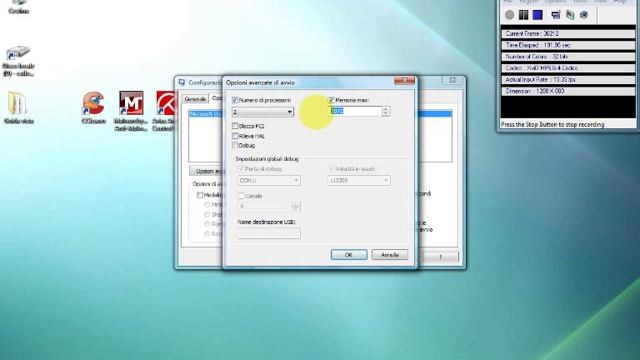Click the Memoria max spinner arrows
The width and height of the screenshot is (640, 360).
(x=386, y=111)
